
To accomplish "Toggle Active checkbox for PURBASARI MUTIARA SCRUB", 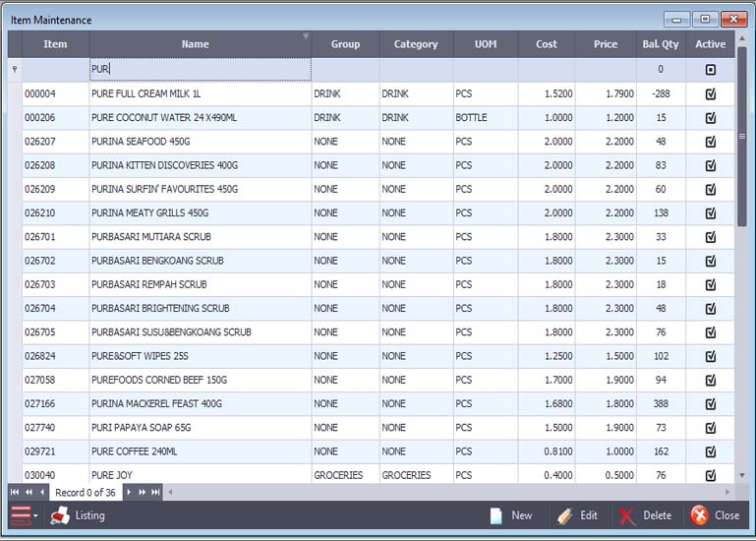I will (x=710, y=237).
